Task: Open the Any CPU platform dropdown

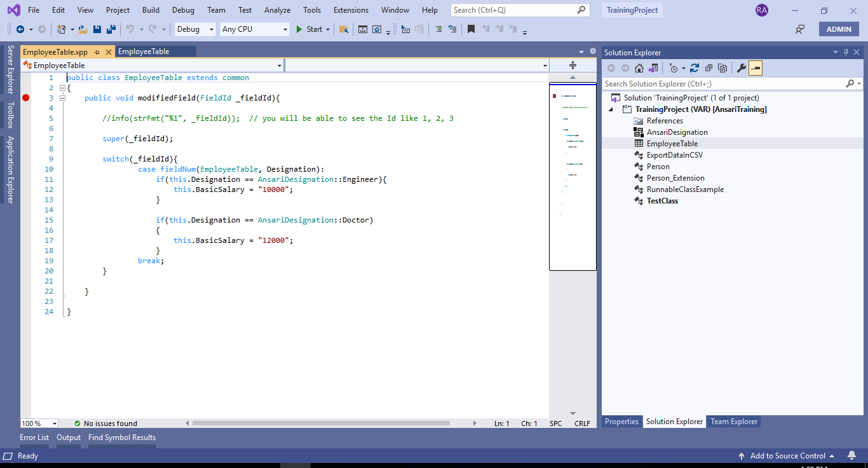Action: pyautogui.click(x=254, y=29)
